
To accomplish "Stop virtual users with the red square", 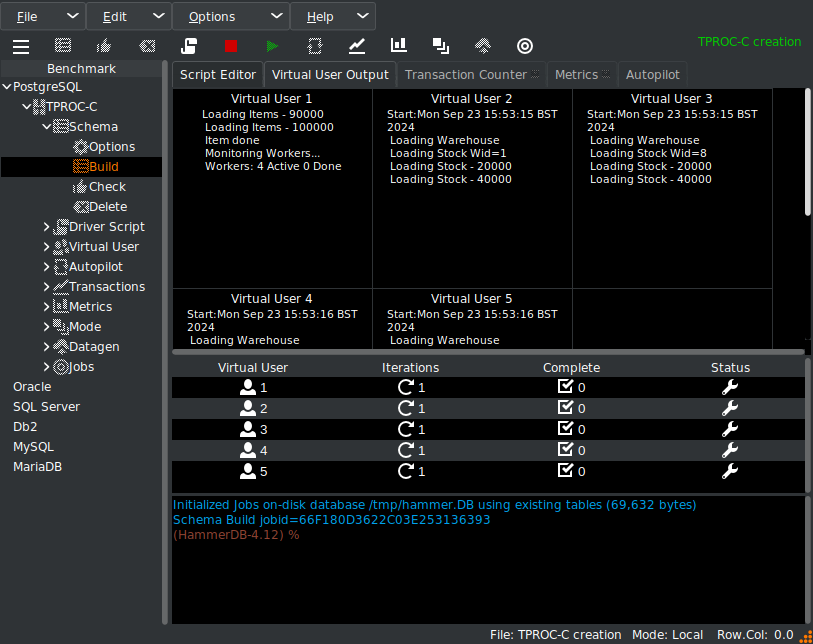I will click(x=231, y=46).
